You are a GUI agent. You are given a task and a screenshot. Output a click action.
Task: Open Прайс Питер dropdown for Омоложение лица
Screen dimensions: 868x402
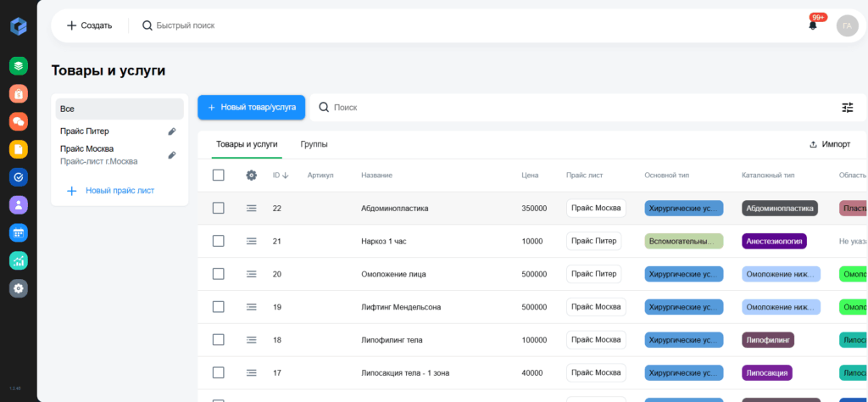tap(594, 274)
